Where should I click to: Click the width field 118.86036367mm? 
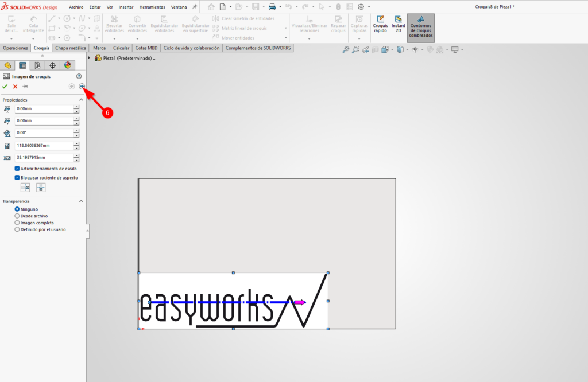click(x=44, y=145)
